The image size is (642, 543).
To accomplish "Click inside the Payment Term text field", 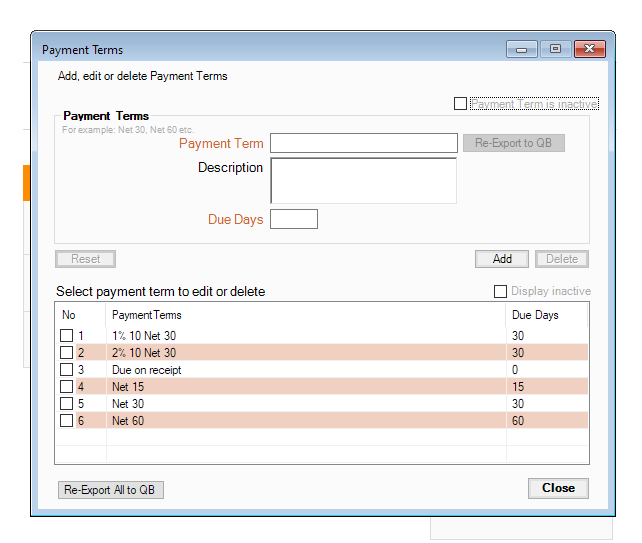I will pyautogui.click(x=364, y=143).
